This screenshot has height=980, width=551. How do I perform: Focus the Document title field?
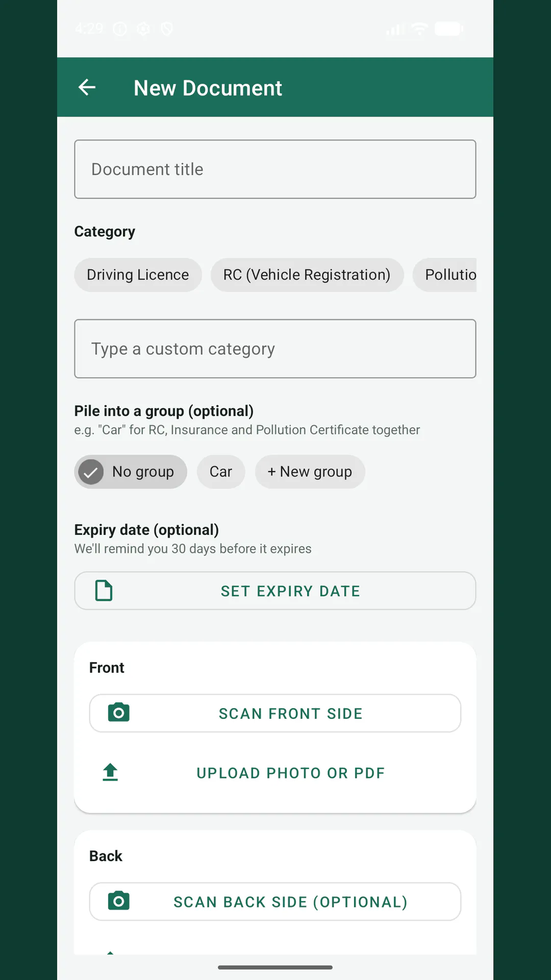click(x=275, y=169)
